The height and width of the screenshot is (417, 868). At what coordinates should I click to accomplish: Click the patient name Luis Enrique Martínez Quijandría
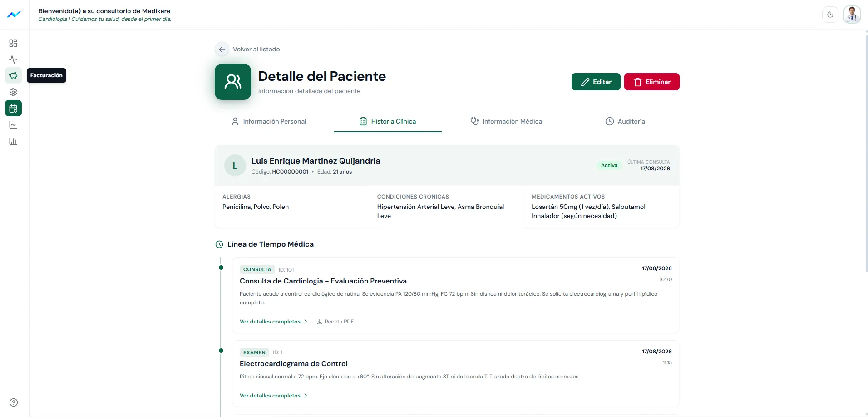click(x=316, y=161)
